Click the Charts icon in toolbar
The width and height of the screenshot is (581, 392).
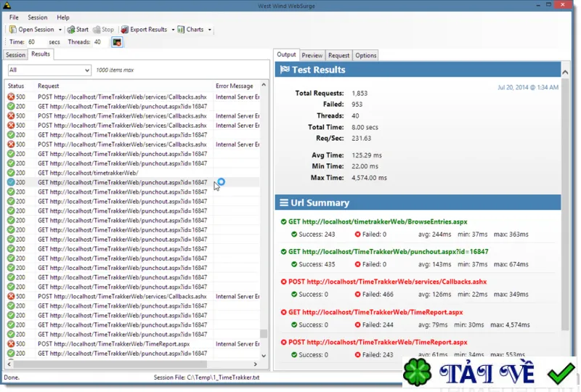(x=181, y=29)
